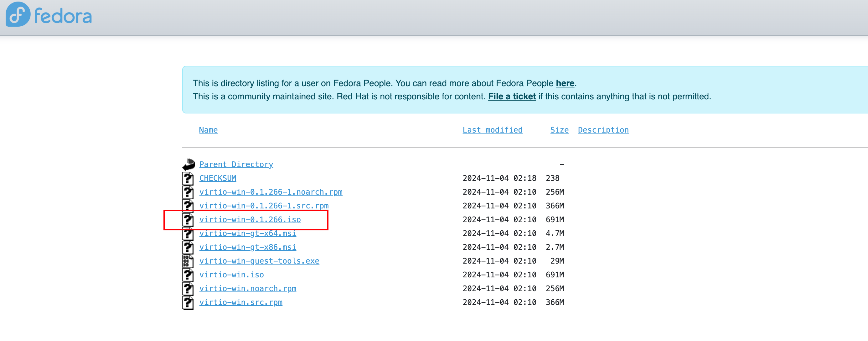Sort listing by Description column
868x341 pixels.
[603, 130]
